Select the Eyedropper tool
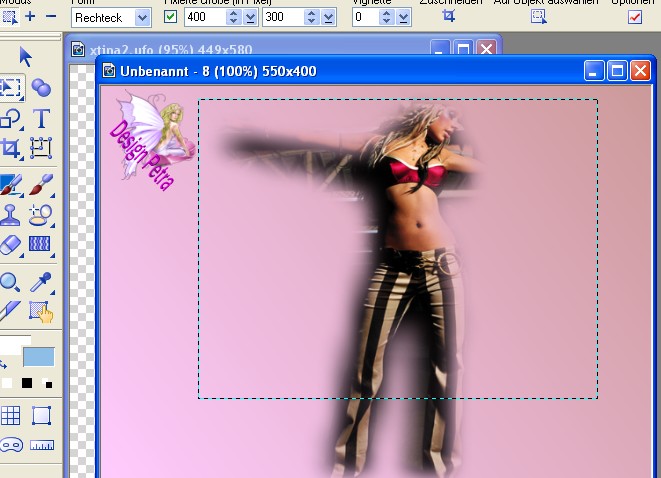Image resolution: width=661 pixels, height=478 pixels. click(41, 282)
